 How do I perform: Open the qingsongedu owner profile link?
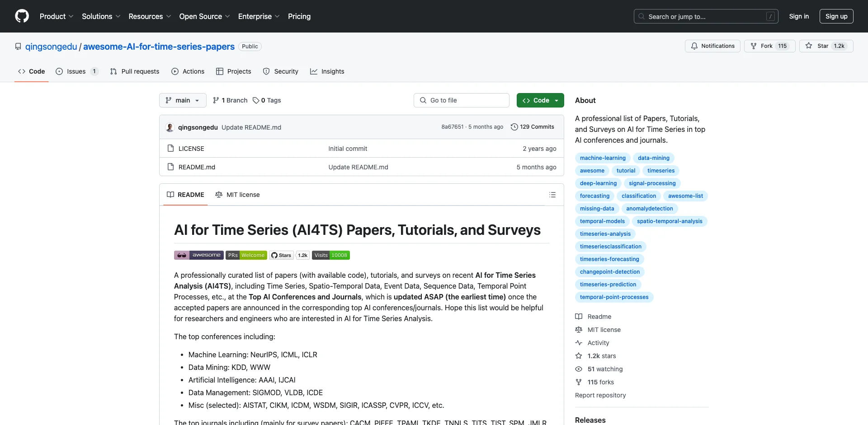pyautogui.click(x=51, y=47)
